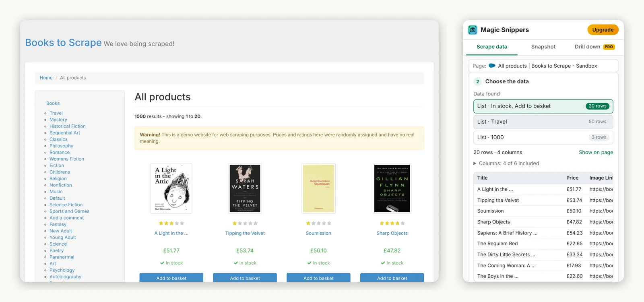
Task: Add Sharp Objects to basket
Action: 392,278
